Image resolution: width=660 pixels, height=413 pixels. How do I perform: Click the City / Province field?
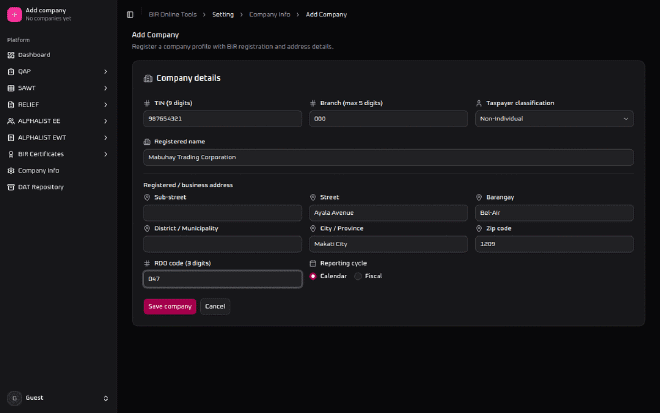(x=388, y=244)
